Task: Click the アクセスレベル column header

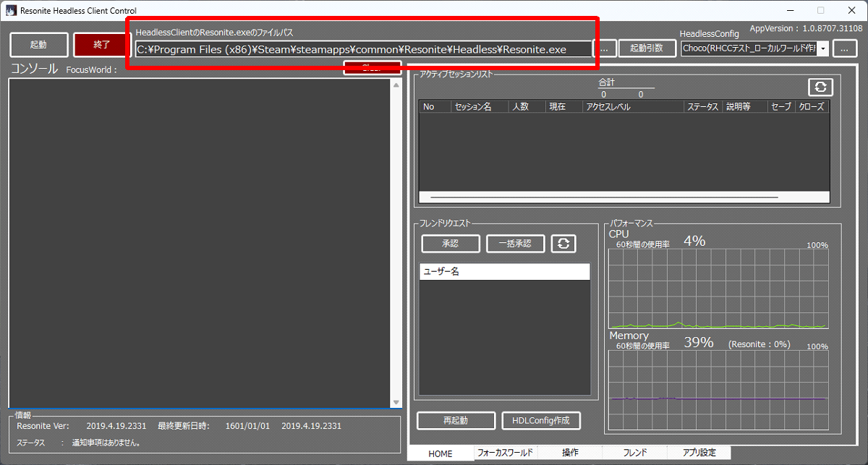Action: (633, 106)
